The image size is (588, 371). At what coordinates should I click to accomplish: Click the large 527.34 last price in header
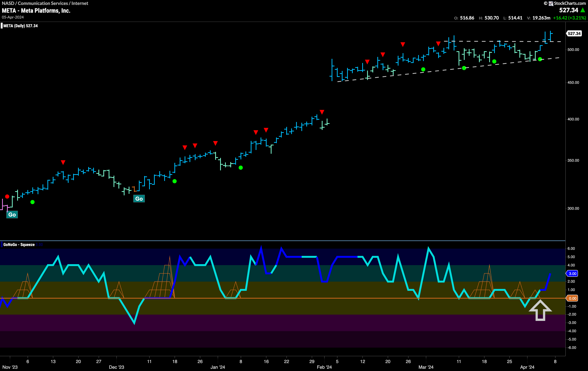tap(569, 10)
